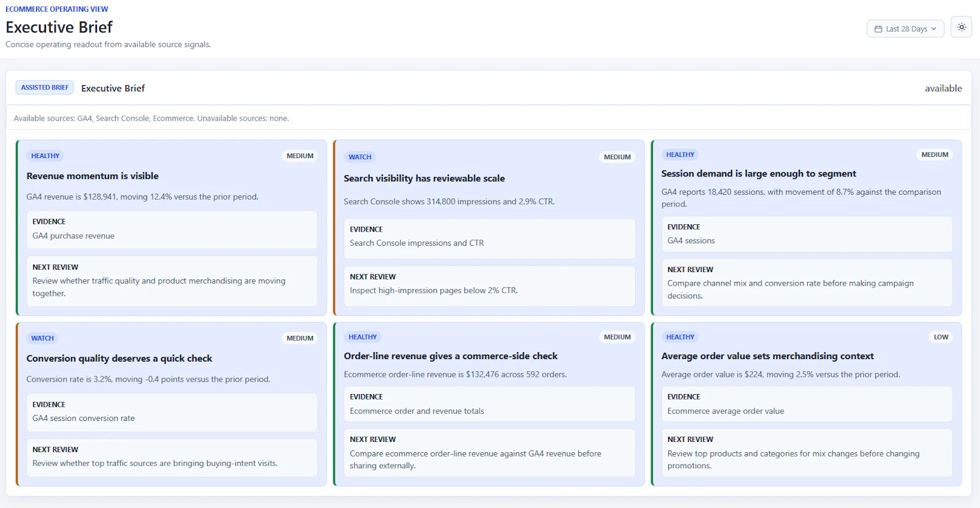Select 'Review whether traffic quality and product merchandising'
Viewport: 980px width, 508px height.
click(x=159, y=287)
